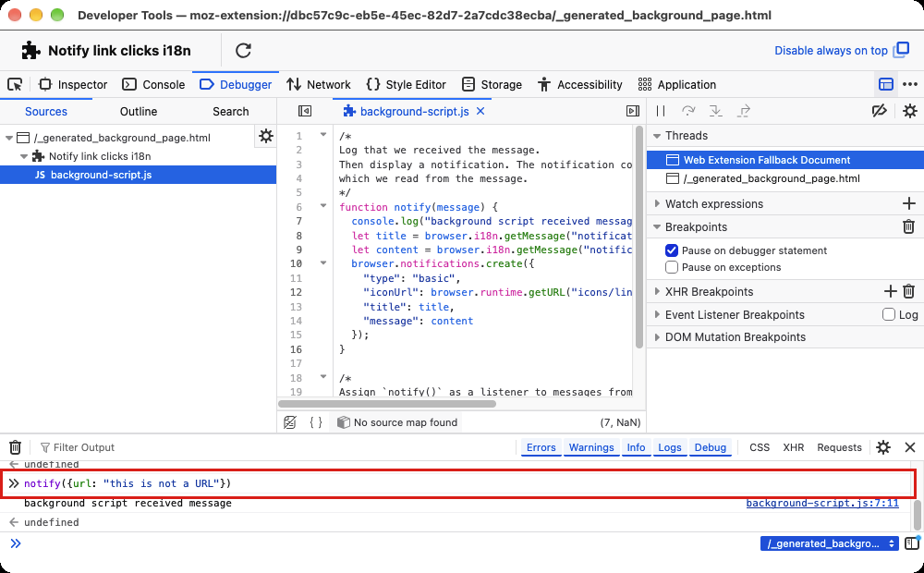The image size is (924, 573).
Task: Switch to the Search sub-tab
Action: tap(230, 112)
